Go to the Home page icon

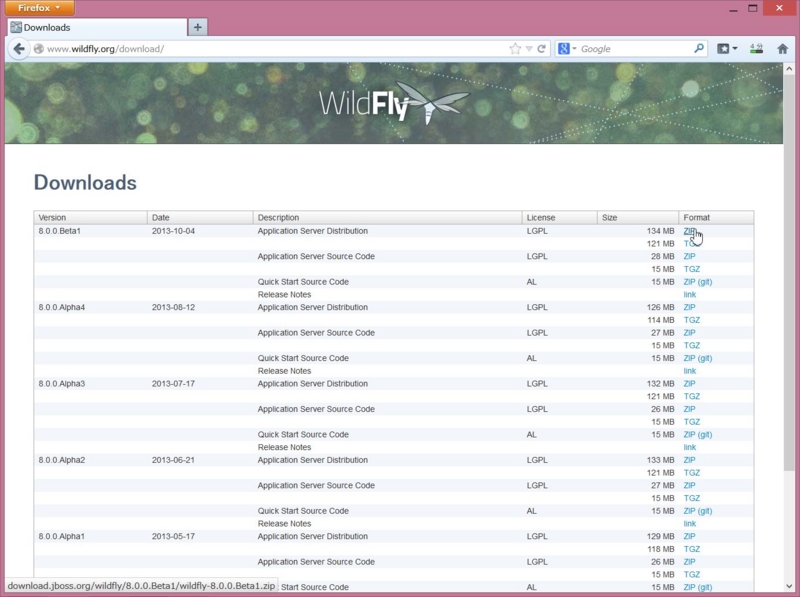pos(782,48)
